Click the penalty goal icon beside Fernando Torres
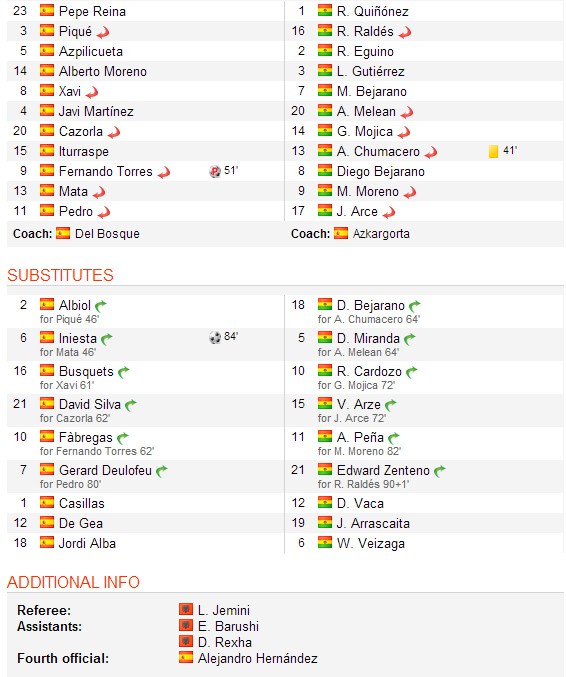Viewport: 566px width, 677px height. pyautogui.click(x=215, y=171)
